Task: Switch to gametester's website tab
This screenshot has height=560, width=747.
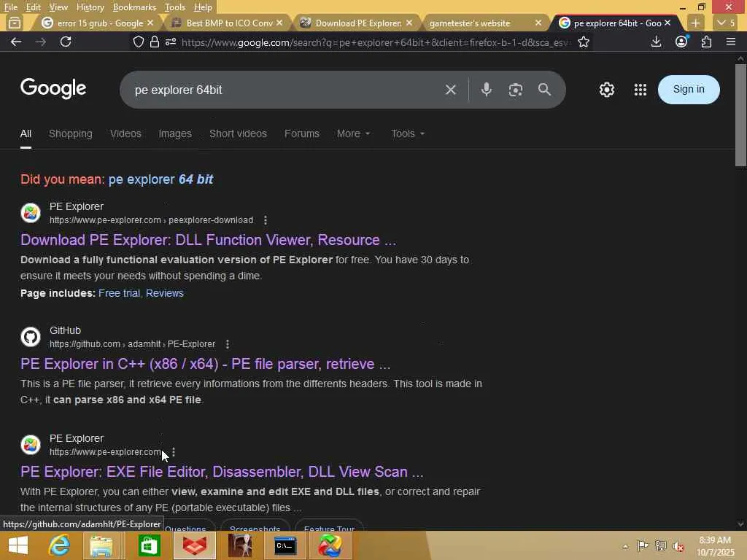Action: point(471,23)
